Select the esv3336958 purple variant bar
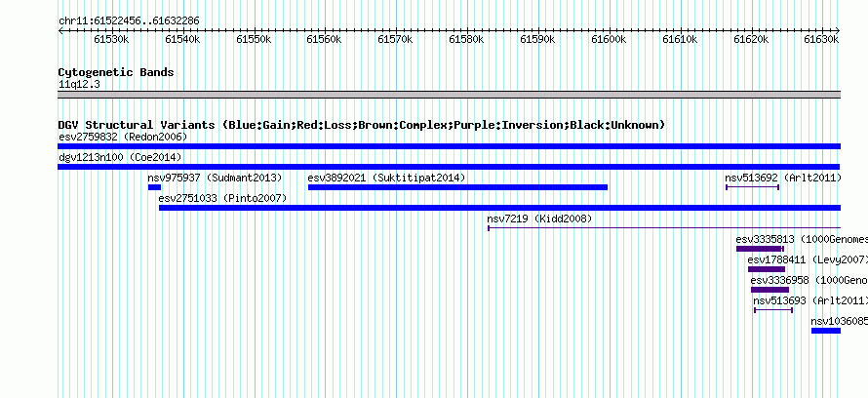Image resolution: width=868 pixels, height=398 pixels. pyautogui.click(x=770, y=290)
